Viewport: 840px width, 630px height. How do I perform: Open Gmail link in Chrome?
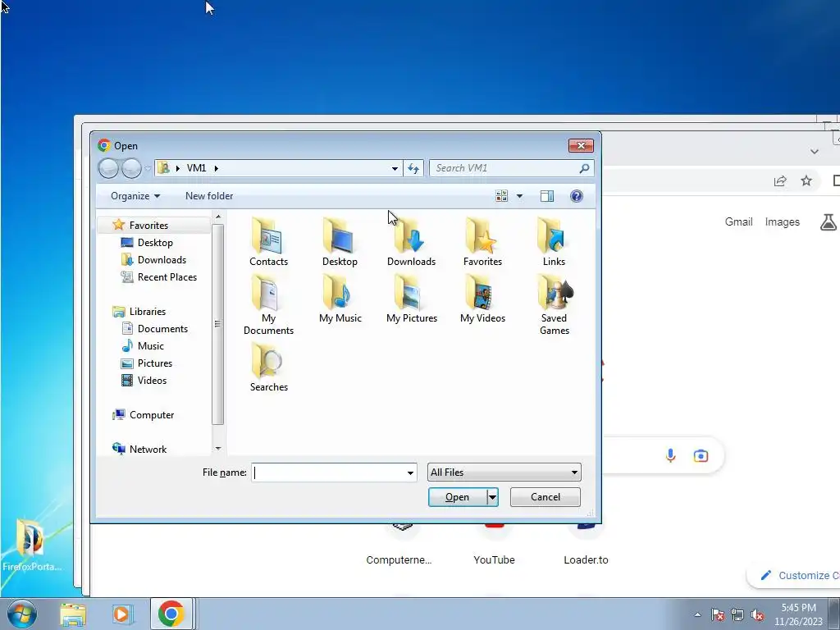pos(739,221)
